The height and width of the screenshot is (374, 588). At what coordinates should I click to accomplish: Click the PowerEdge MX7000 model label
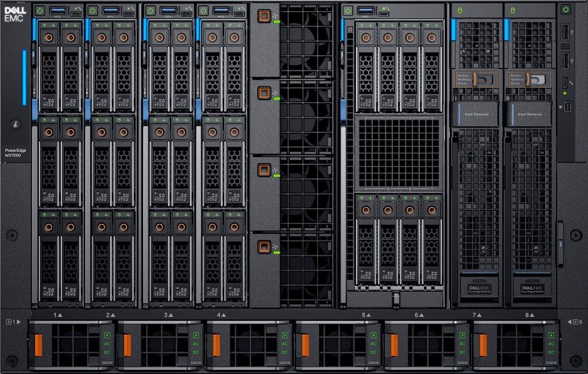point(15,153)
